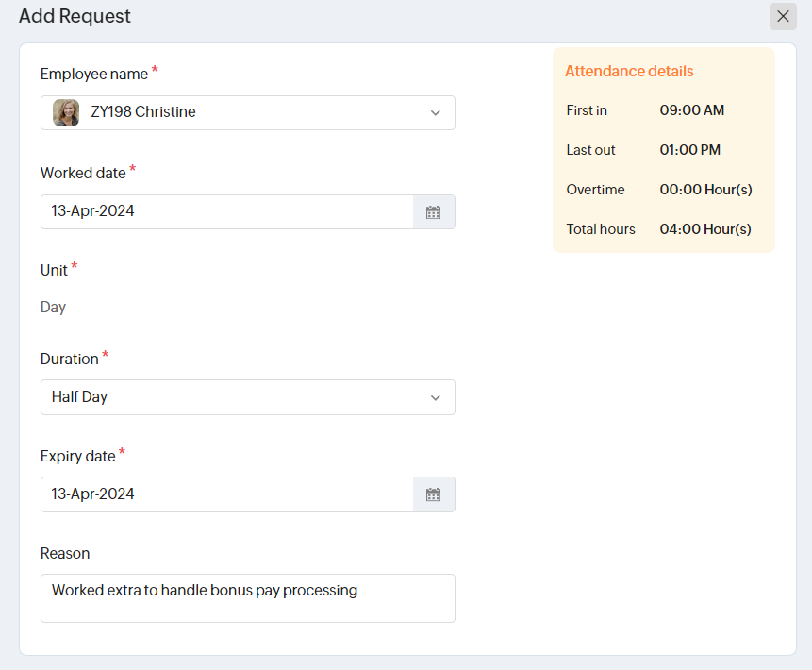This screenshot has height=670, width=812.
Task: Click the Half Day duration value
Action: point(80,397)
